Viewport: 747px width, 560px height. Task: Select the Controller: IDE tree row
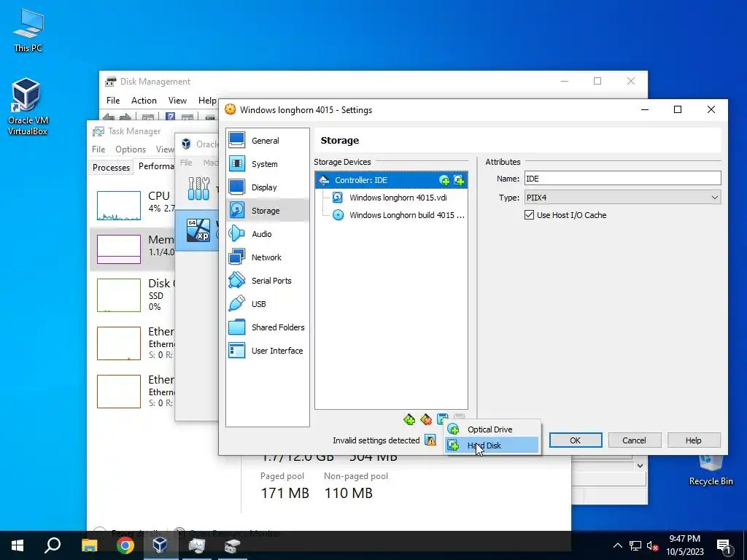[x=391, y=180]
